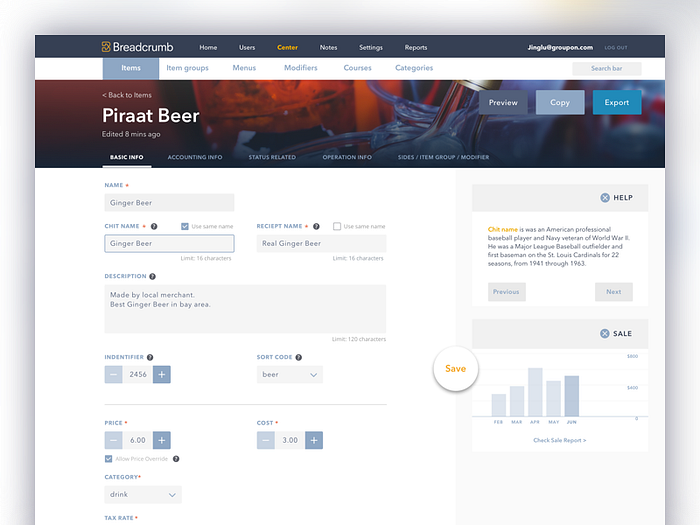
Task: Increase the Cost value with plus
Action: [314, 440]
